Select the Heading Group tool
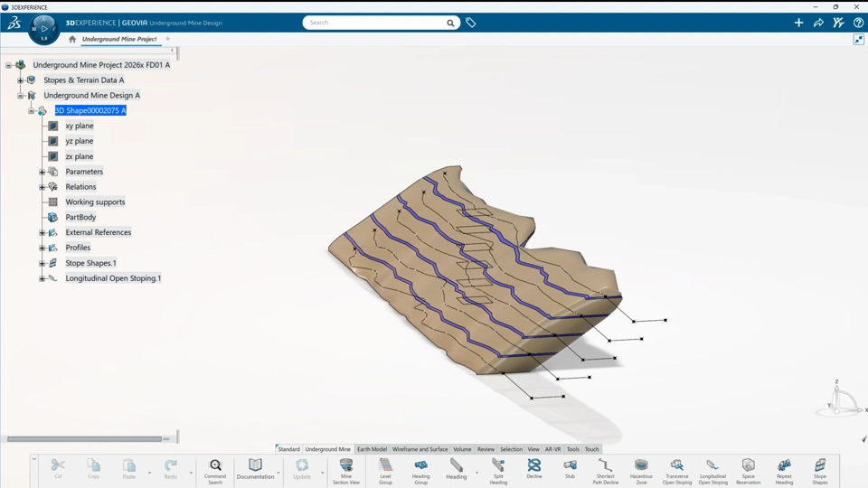This screenshot has width=868, height=488. (420, 472)
